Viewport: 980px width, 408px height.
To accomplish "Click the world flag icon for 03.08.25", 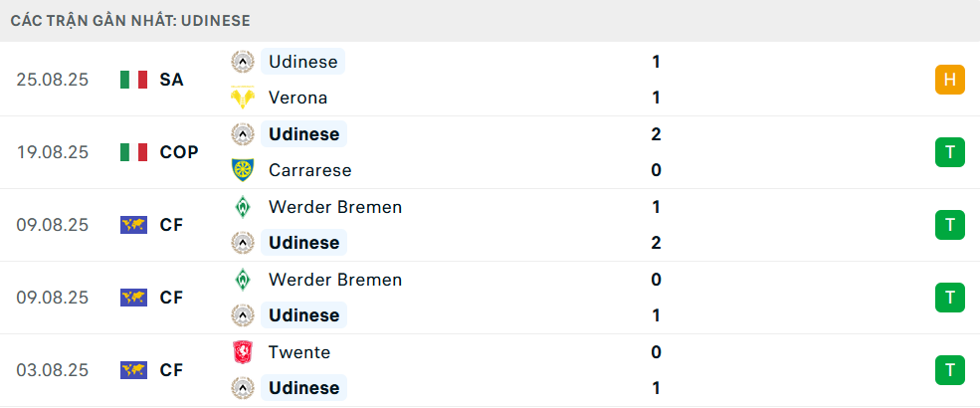I will tap(133, 370).
